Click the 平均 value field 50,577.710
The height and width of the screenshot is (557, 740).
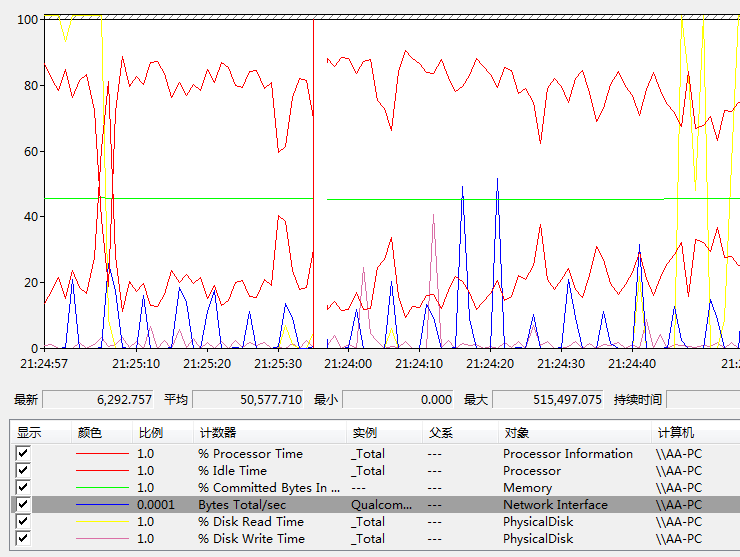pos(248,400)
